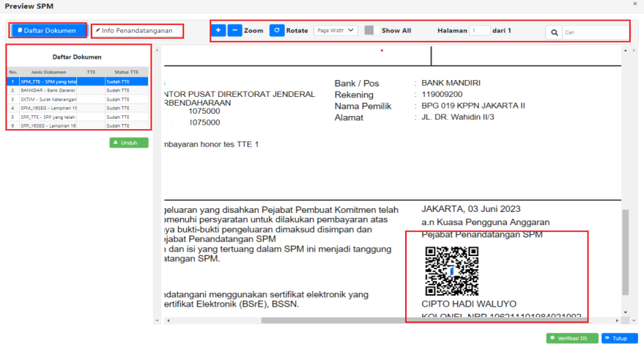
Task: Select the SKTJM Surat Keterangan row
Action: (48, 99)
